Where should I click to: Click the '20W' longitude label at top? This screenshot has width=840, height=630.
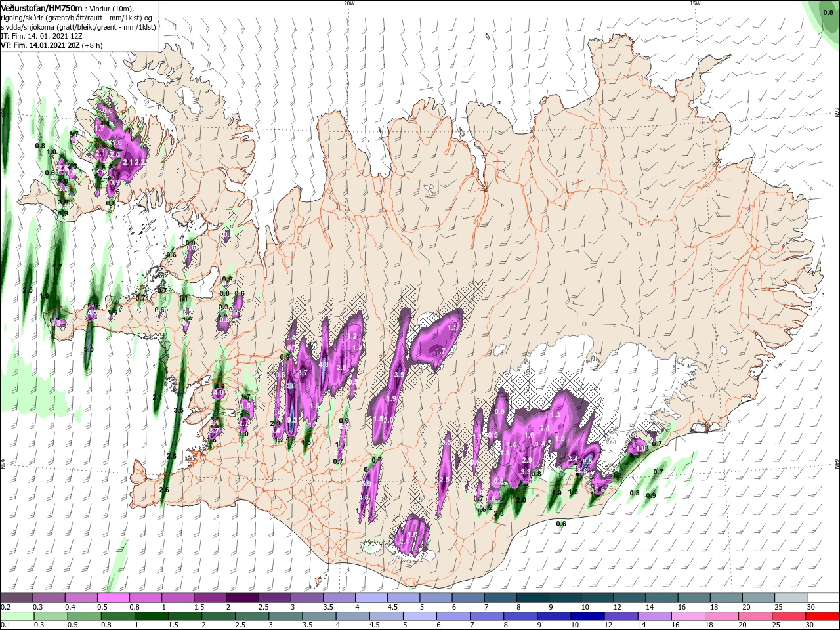(349, 3)
